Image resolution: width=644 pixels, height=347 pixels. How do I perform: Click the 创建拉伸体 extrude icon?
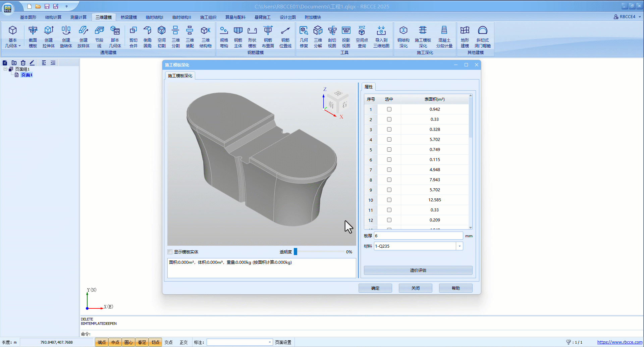49,37
